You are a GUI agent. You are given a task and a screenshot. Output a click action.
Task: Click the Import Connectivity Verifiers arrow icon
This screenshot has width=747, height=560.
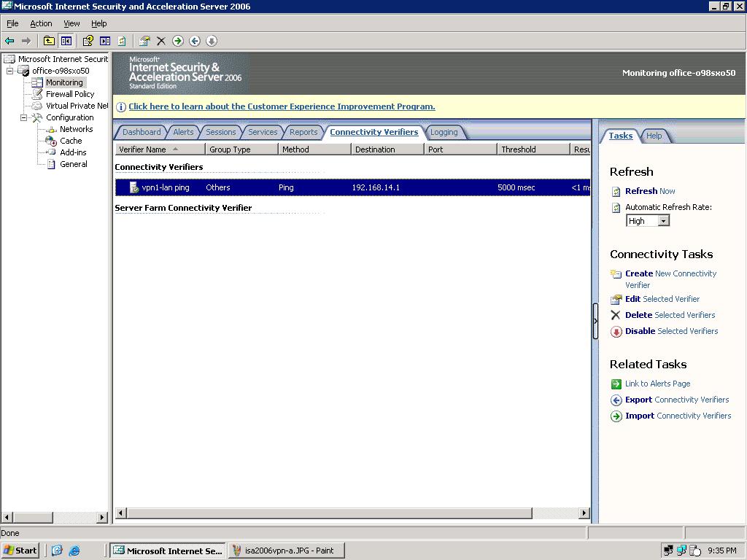(616, 416)
